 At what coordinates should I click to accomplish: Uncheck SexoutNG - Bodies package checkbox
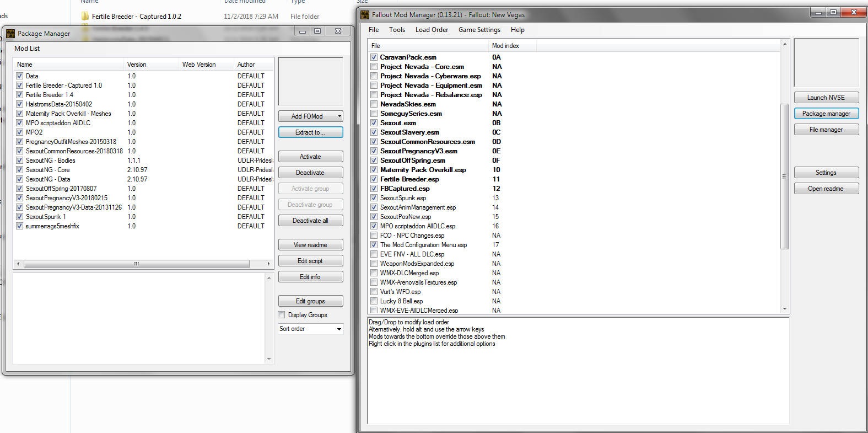(x=19, y=161)
